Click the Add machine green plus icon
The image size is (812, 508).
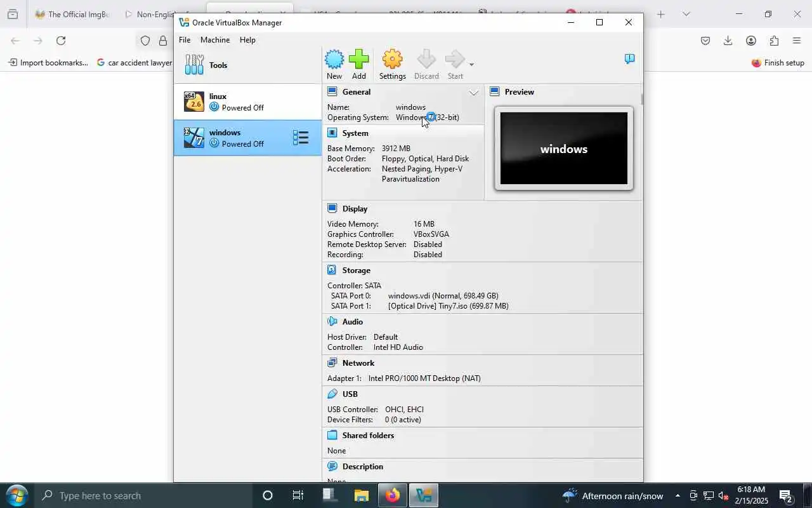358,59
